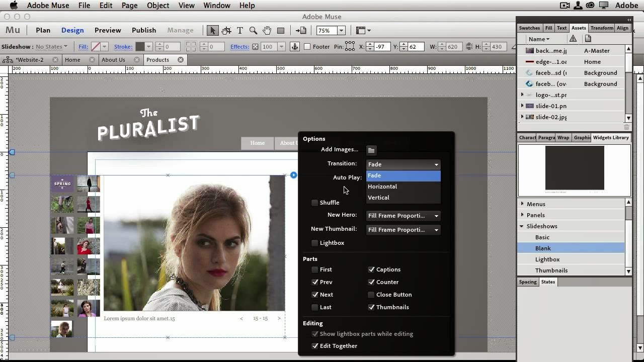Screen dimensions: 644x362
Task: Collapse panels with double-arrow icon
Action: tap(629, 20)
